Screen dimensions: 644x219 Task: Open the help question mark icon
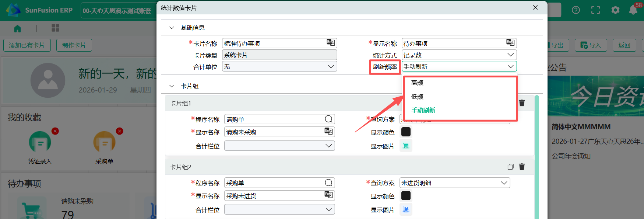coord(576,10)
